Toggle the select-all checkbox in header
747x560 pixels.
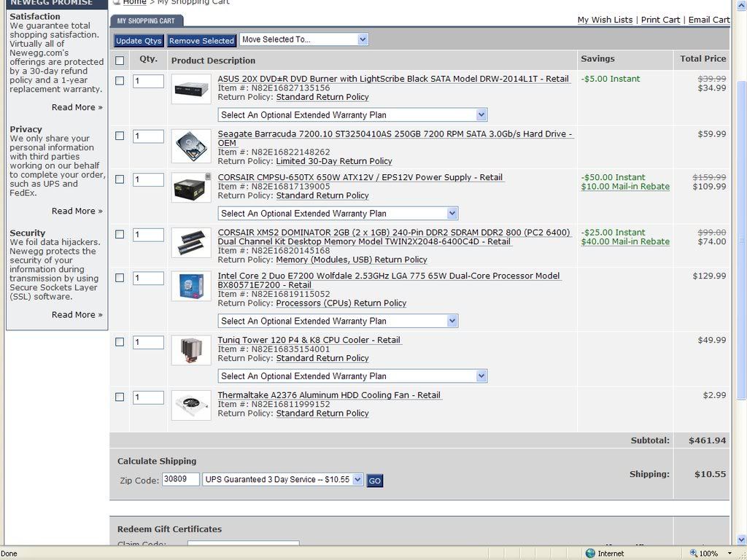(120, 61)
